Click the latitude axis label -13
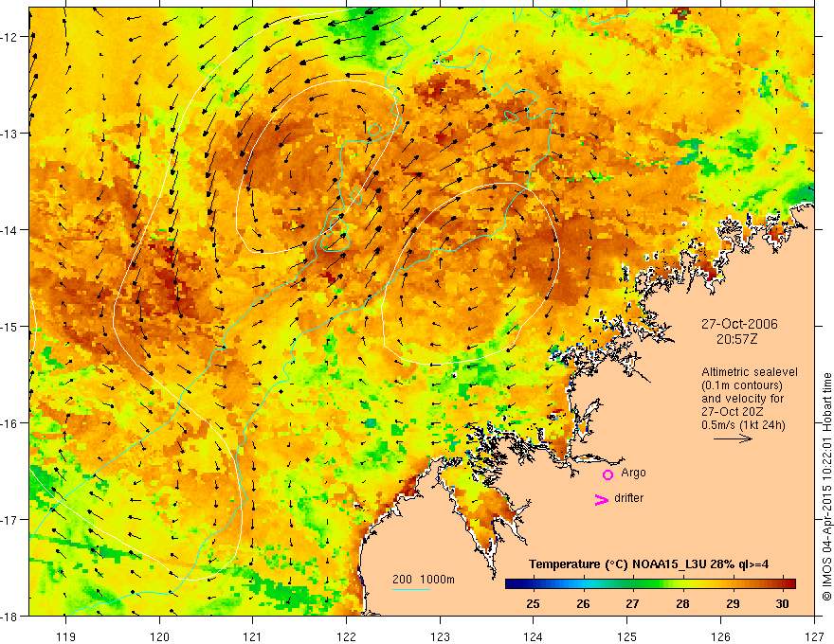Image resolution: width=834 pixels, height=644 pixels. [x=9, y=133]
